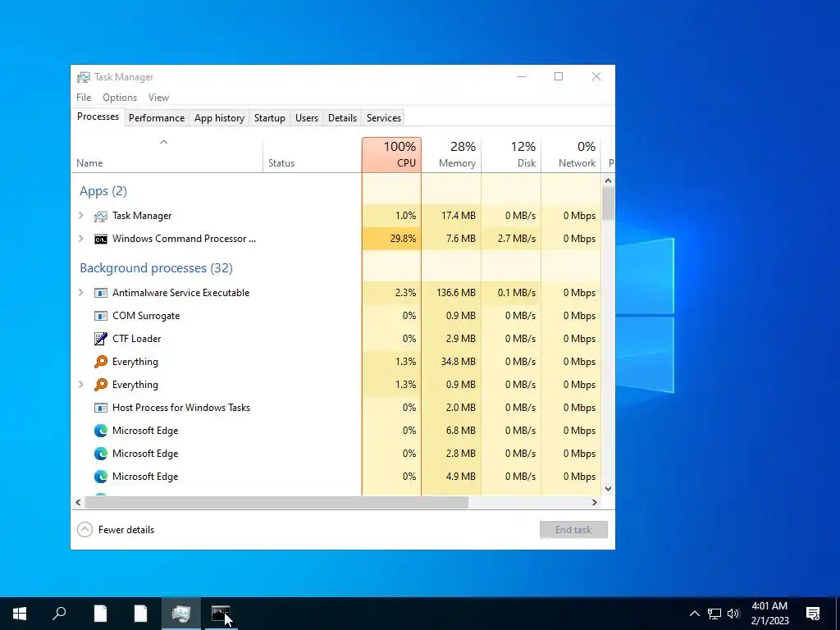Switch to the Performance tab
This screenshot has width=840, height=630.
click(157, 118)
